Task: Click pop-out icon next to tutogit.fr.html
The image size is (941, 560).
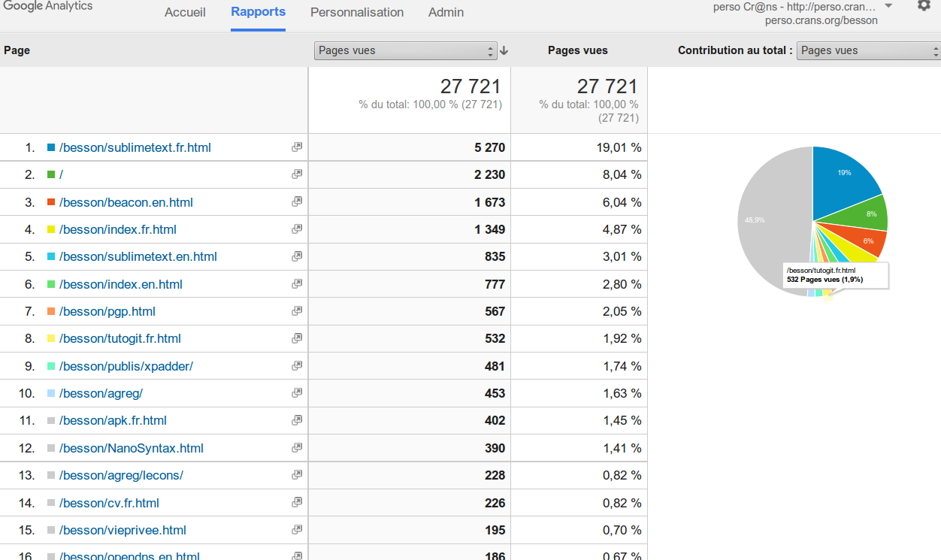Action: [297, 338]
